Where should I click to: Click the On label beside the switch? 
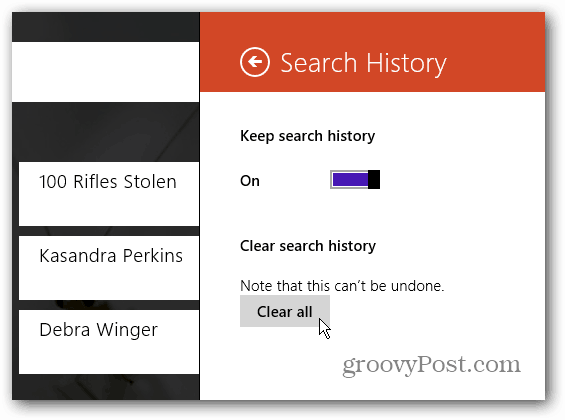coord(250,180)
